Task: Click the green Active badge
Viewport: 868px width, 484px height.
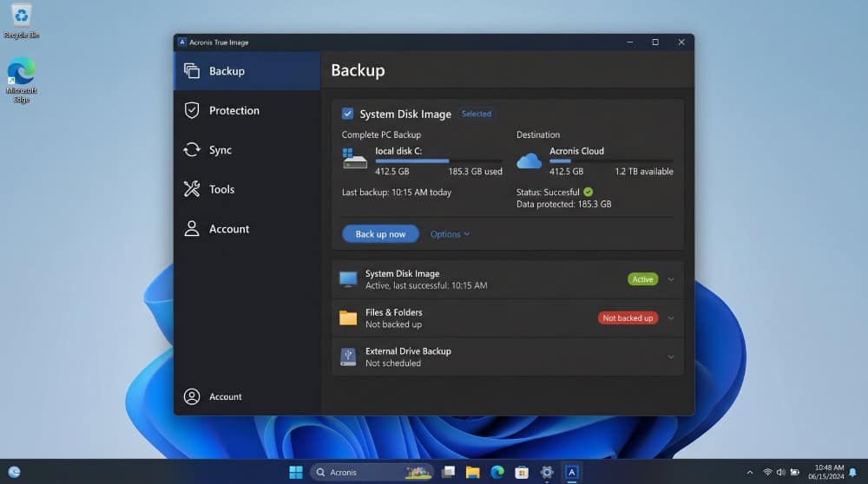Action: [642, 279]
